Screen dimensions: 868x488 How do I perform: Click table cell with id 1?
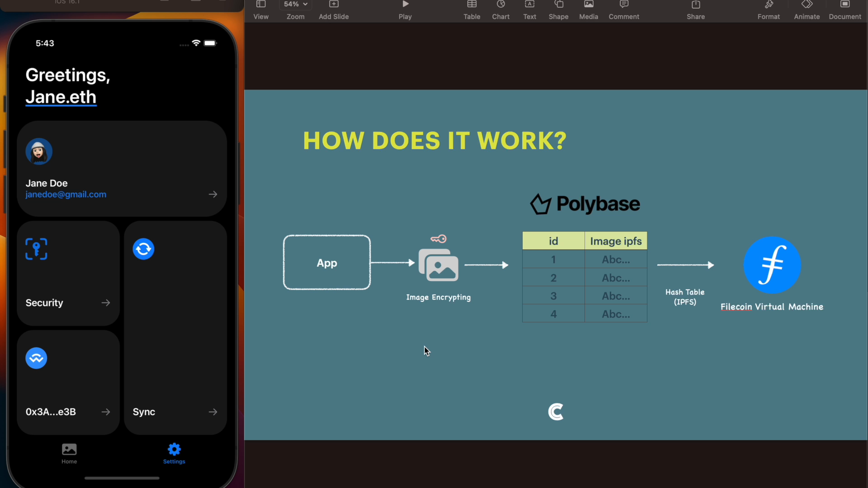(553, 259)
